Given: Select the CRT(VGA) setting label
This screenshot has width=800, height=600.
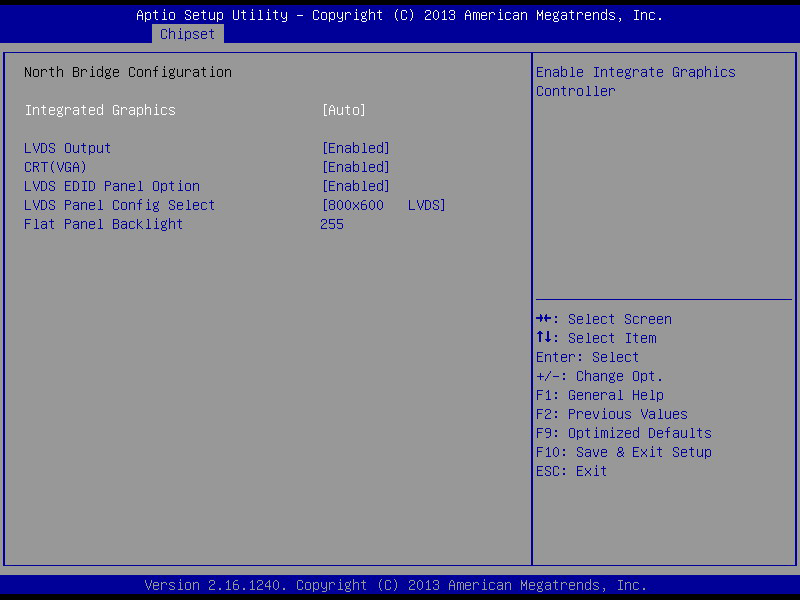Looking at the screenshot, I should click(55, 167).
